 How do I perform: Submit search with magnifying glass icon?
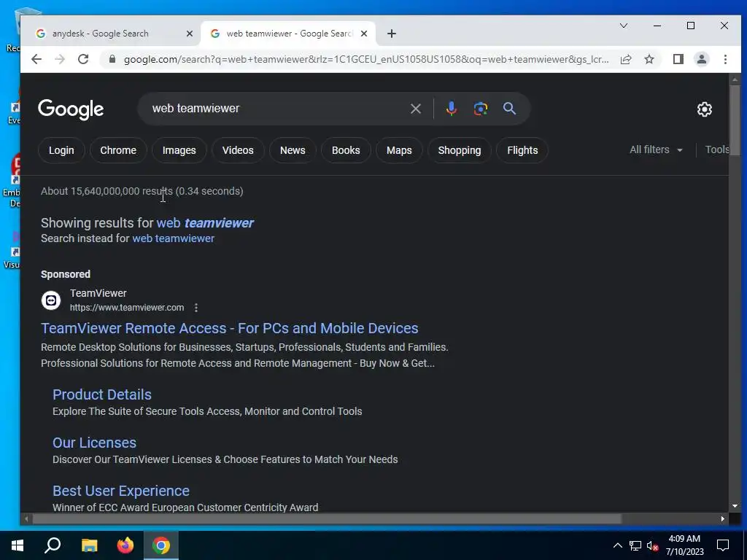click(509, 109)
